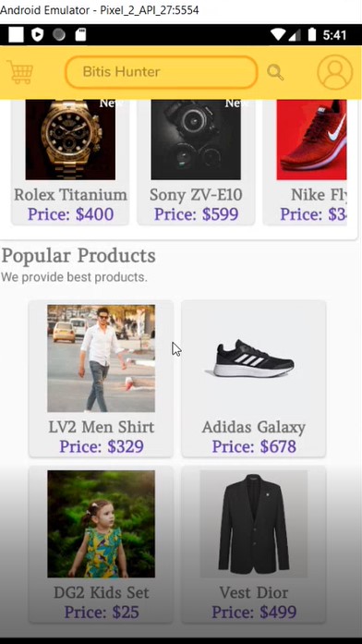Focus the Bitis Hunter search field
The image size is (362, 644).
point(162,72)
